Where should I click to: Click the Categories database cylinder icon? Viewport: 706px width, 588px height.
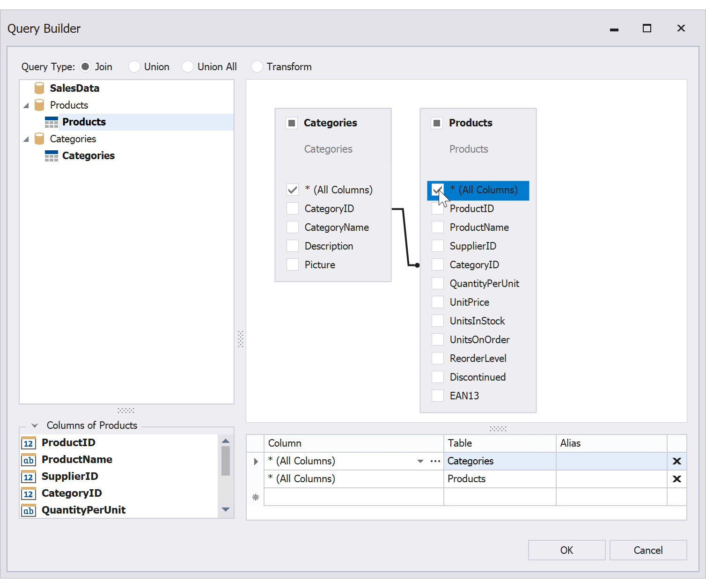pyautogui.click(x=39, y=139)
